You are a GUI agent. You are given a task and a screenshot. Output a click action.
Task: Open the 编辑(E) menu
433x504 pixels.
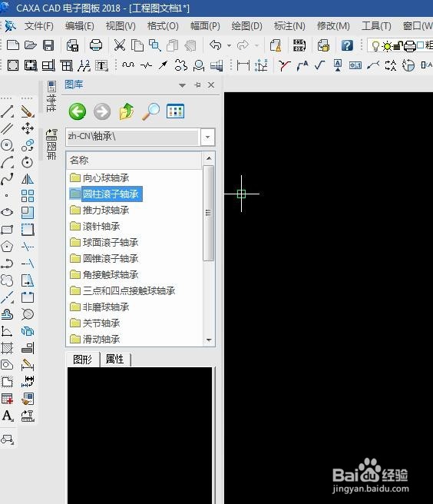tap(80, 26)
